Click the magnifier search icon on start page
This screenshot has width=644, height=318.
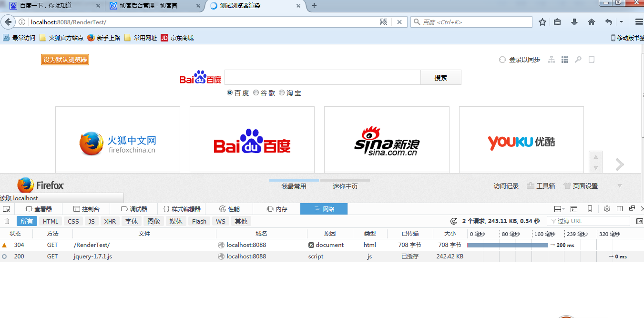(578, 60)
